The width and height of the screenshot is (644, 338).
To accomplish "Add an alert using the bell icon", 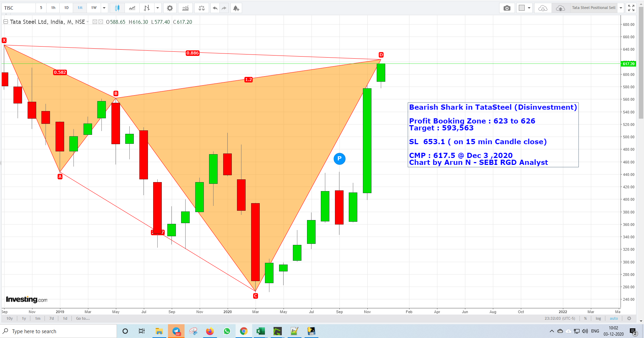I will pos(236,8).
